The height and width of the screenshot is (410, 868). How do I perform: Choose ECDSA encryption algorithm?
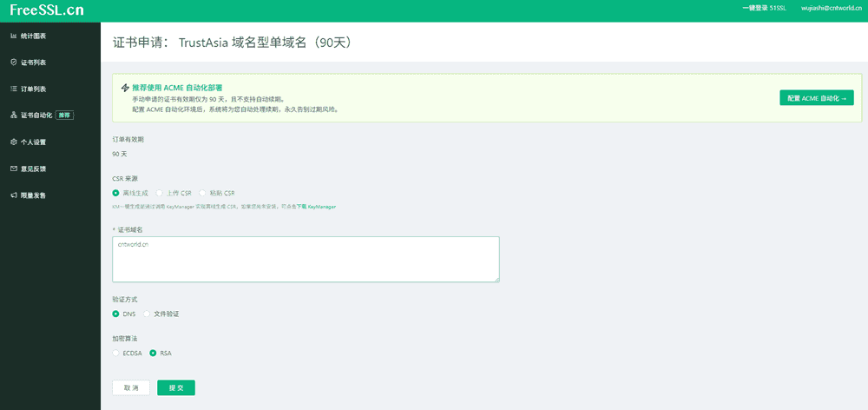point(116,354)
